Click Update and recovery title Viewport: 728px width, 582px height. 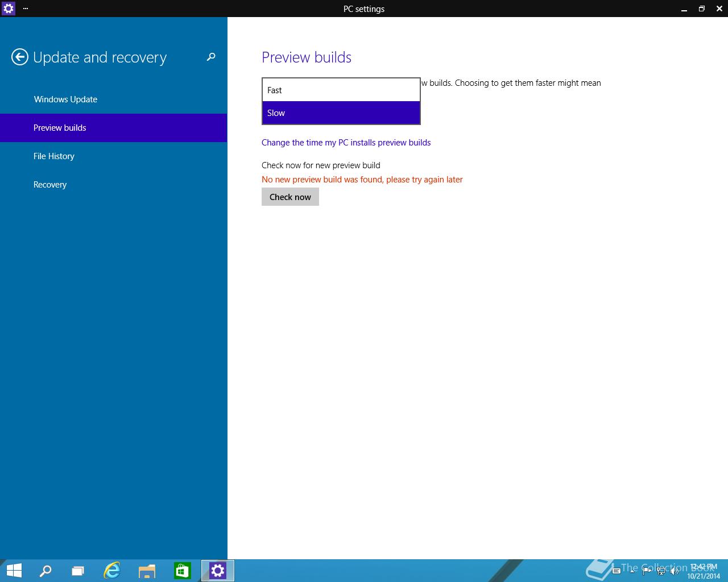pyautogui.click(x=100, y=57)
